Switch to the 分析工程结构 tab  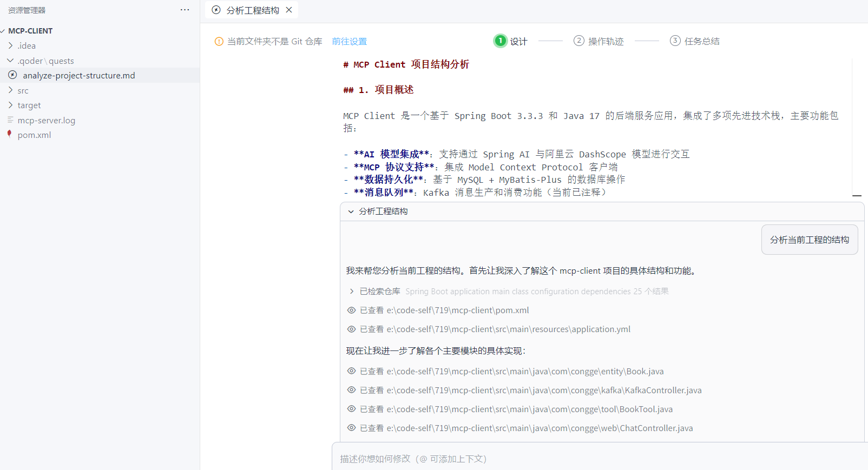pyautogui.click(x=253, y=10)
